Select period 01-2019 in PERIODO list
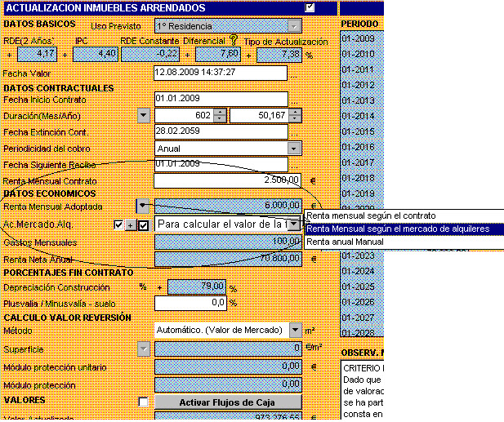The width and height of the screenshot is (504, 422). click(362, 193)
